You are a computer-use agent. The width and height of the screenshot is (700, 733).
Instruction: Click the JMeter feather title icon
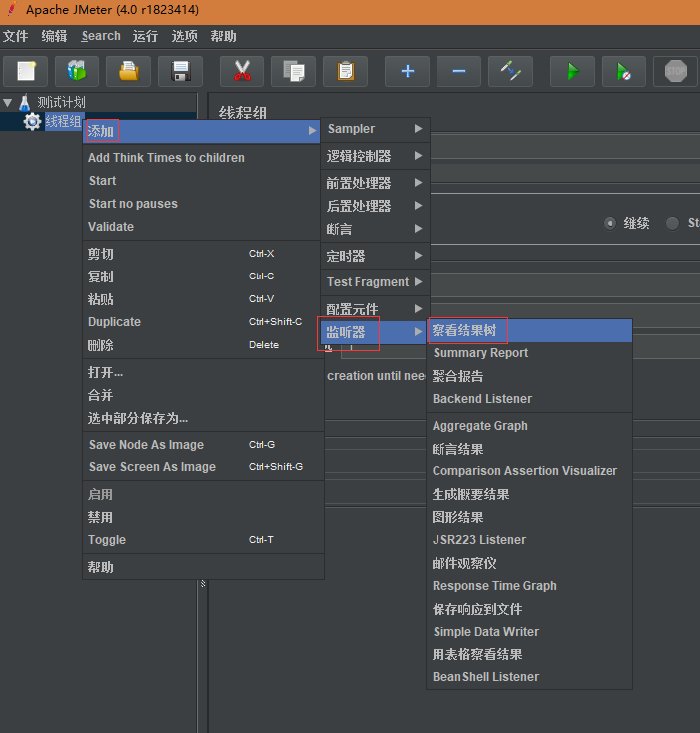tap(12, 9)
